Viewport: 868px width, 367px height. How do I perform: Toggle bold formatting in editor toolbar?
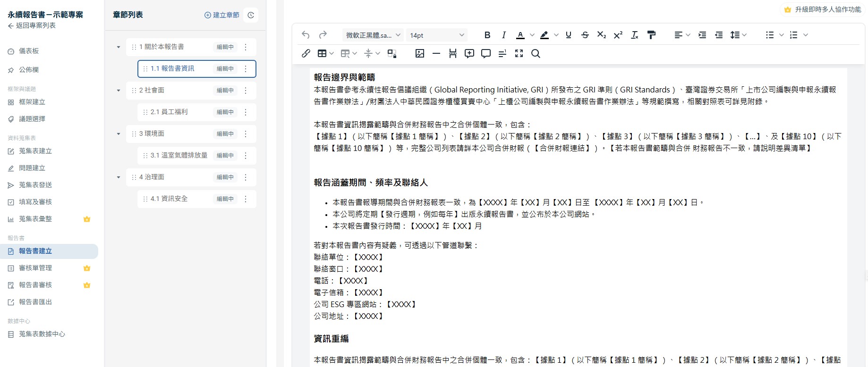point(487,35)
